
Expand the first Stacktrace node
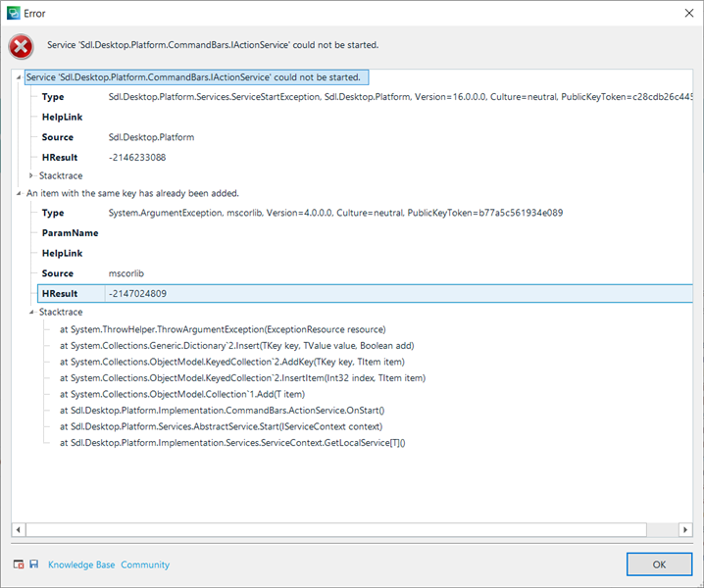coord(31,175)
